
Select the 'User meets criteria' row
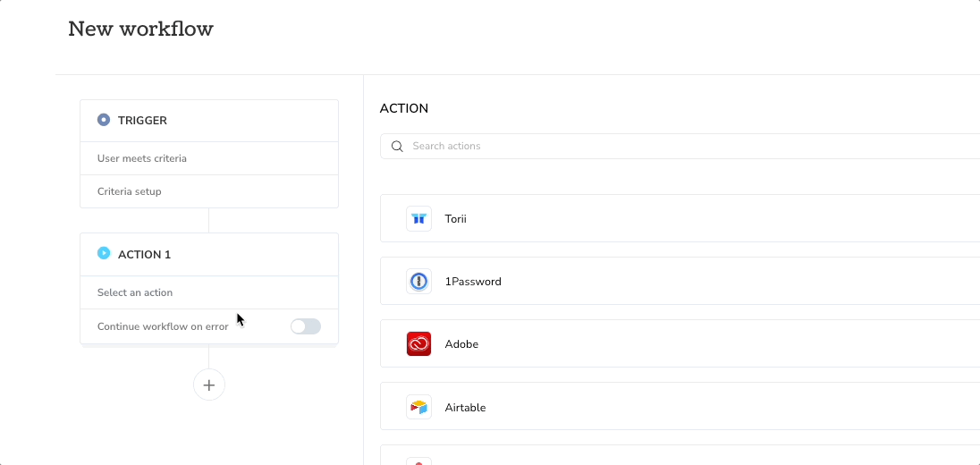(x=209, y=159)
